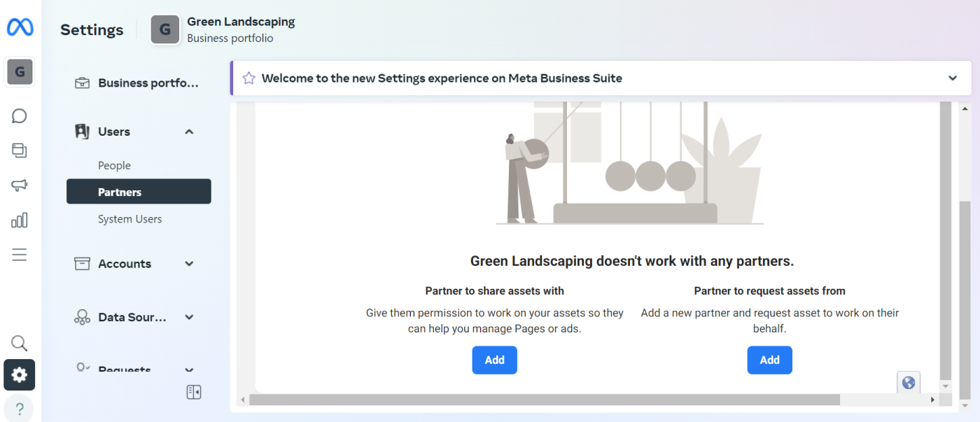Click the star icon in welcome banner
The image size is (980, 422).
(248, 78)
